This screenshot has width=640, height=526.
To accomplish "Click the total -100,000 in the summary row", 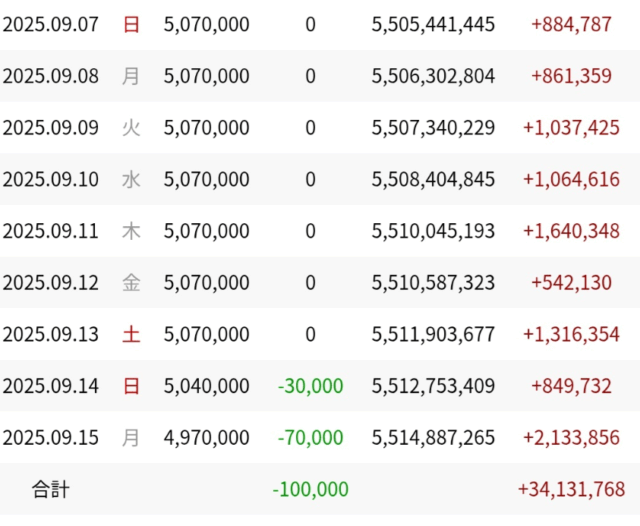I will click(310, 490).
